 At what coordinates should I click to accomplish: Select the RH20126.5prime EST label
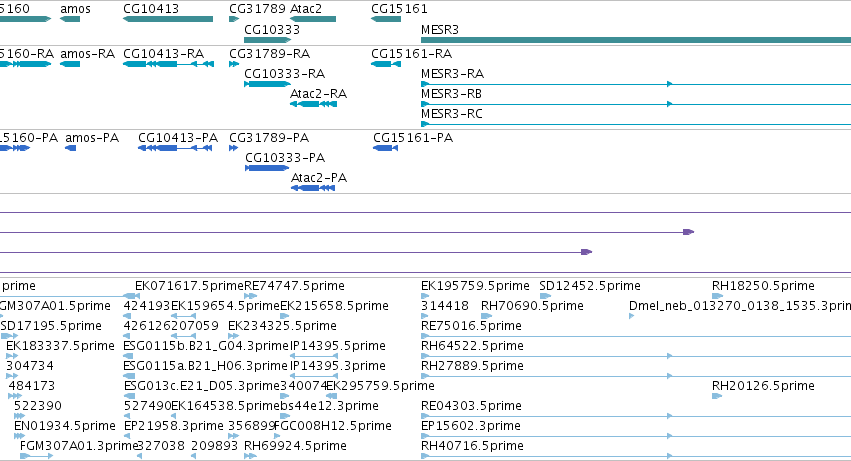pyautogui.click(x=764, y=387)
